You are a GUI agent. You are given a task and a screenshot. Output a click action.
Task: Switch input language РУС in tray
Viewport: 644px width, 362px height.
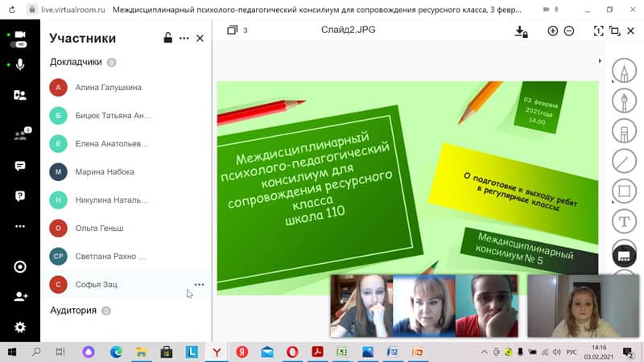[572, 352]
